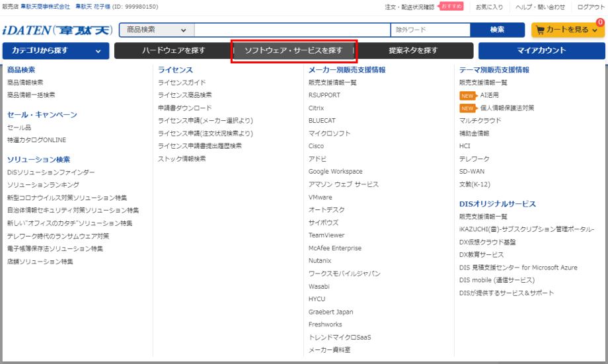This screenshot has height=364, width=608.
Task: Click the shopping cart icon
Action: pos(541,30)
